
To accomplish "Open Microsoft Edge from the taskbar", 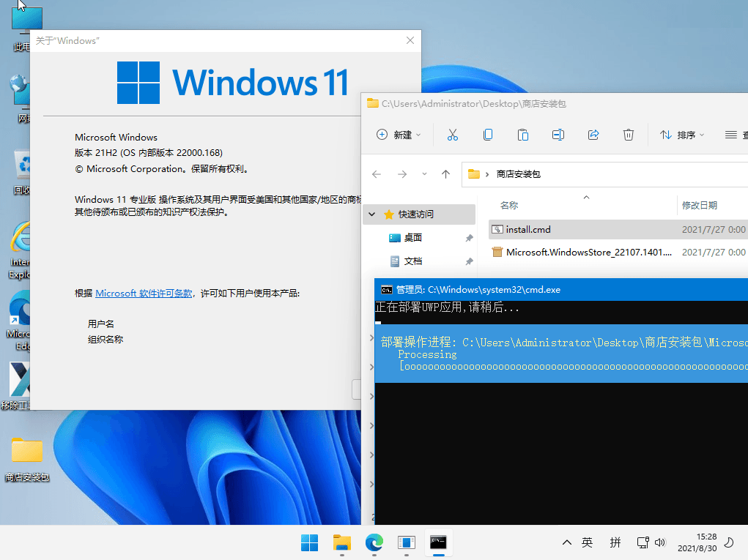I will point(374,542).
